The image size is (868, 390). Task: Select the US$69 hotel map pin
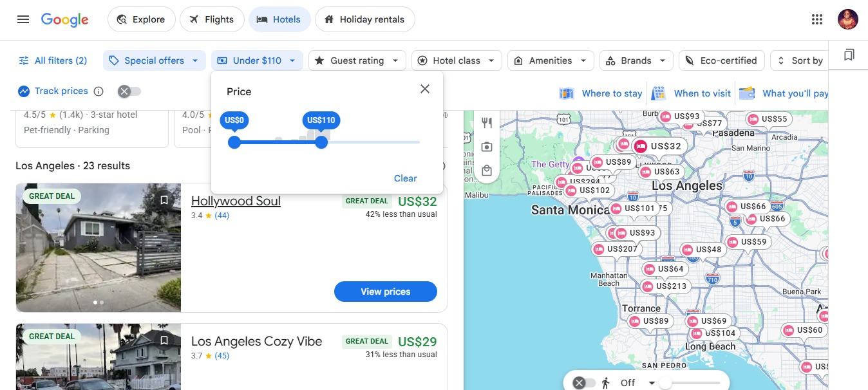(x=707, y=320)
